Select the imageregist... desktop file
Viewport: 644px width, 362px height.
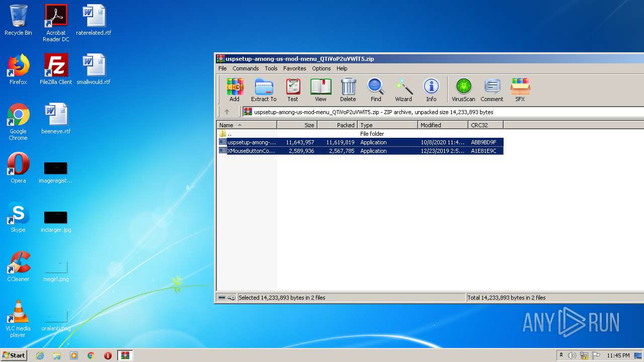[56, 171]
